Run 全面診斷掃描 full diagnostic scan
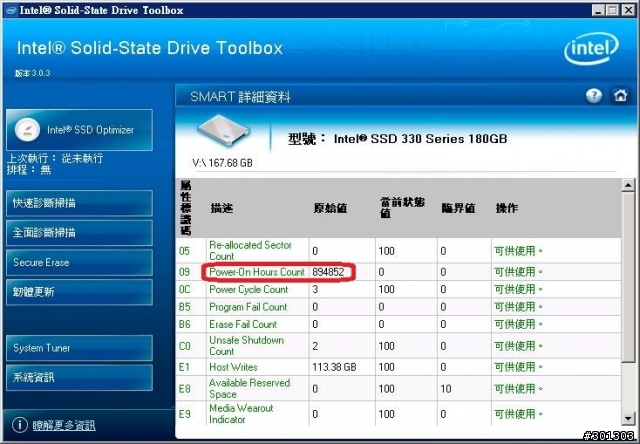The image size is (640, 444). [x=79, y=233]
